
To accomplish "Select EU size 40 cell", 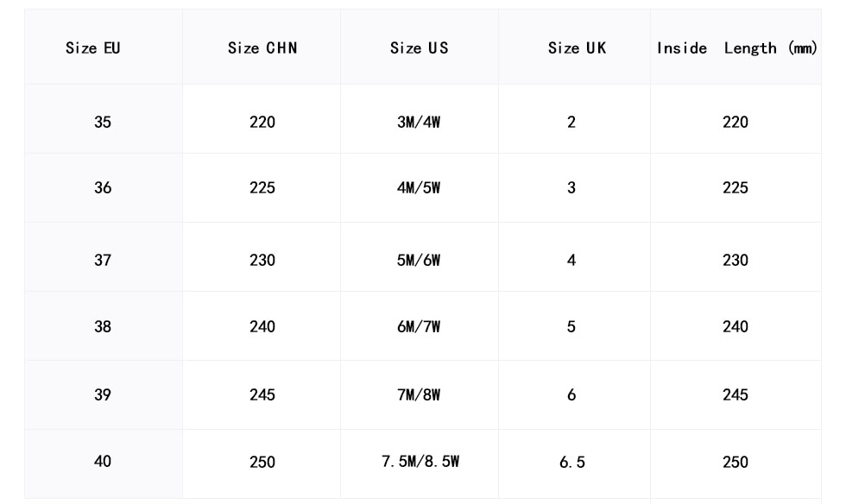I will [x=103, y=462].
